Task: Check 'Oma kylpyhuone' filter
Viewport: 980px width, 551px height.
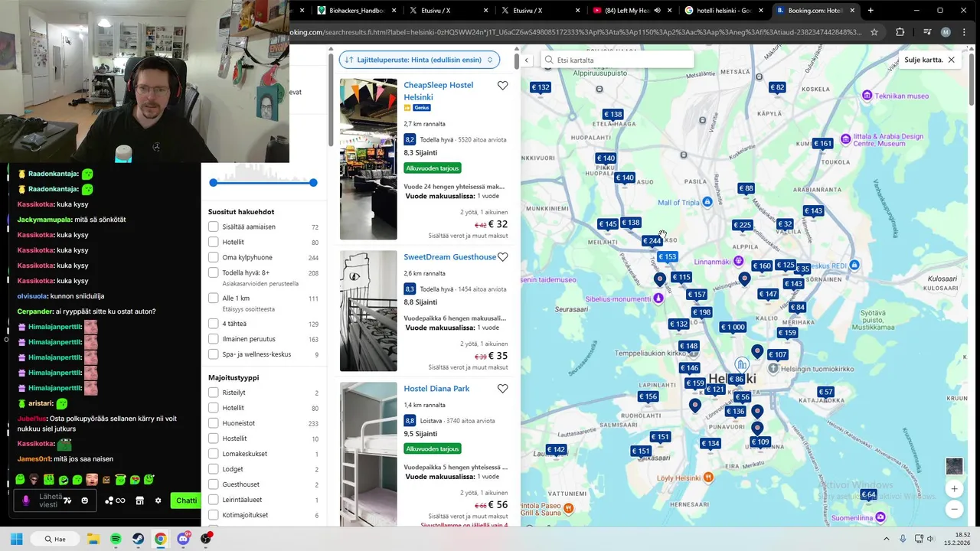Action: tap(214, 257)
